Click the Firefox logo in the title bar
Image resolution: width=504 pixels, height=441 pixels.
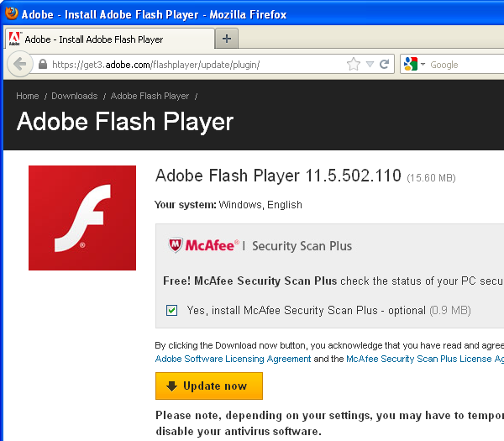[x=12, y=13]
